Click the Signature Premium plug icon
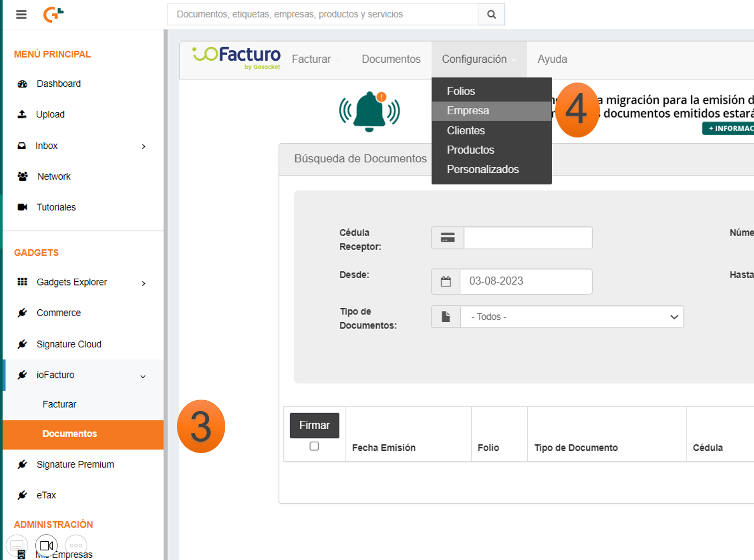This screenshot has height=560, width=754. 22,465
